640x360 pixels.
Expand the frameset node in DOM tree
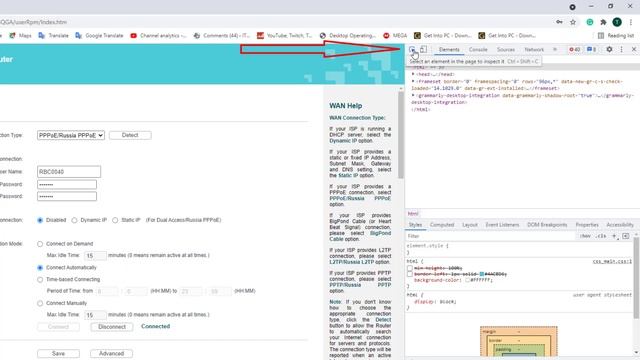[x=413, y=82]
